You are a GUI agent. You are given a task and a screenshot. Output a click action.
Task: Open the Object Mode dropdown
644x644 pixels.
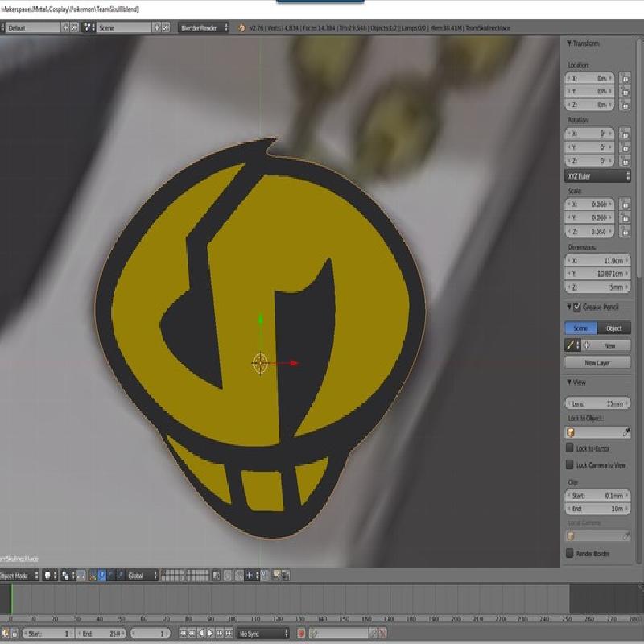(19, 576)
